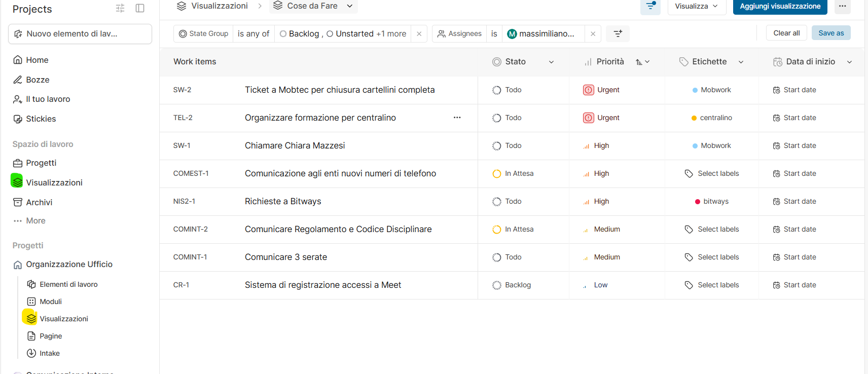Screen dimensions: 868x374
Task: Open sidebar preferences sliders icon
Action: (120, 8)
